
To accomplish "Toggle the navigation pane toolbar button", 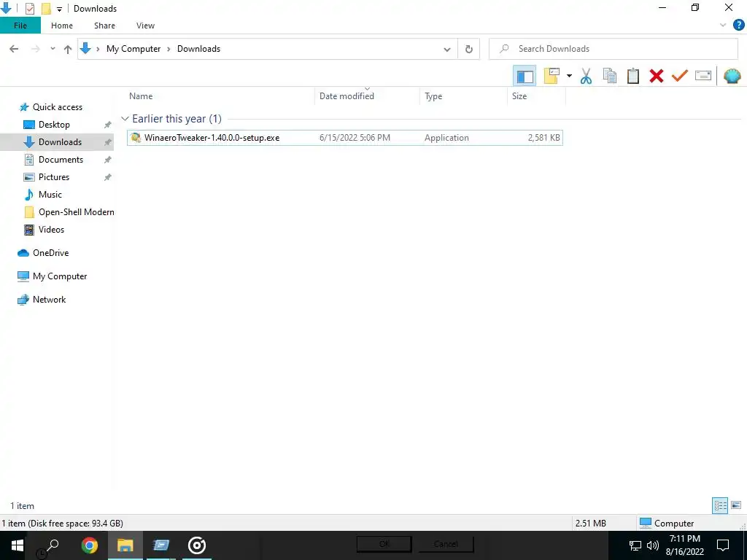I will tap(525, 76).
